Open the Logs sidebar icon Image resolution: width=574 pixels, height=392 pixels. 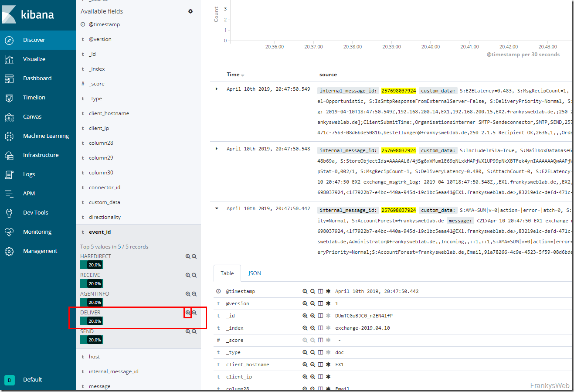[x=9, y=174]
